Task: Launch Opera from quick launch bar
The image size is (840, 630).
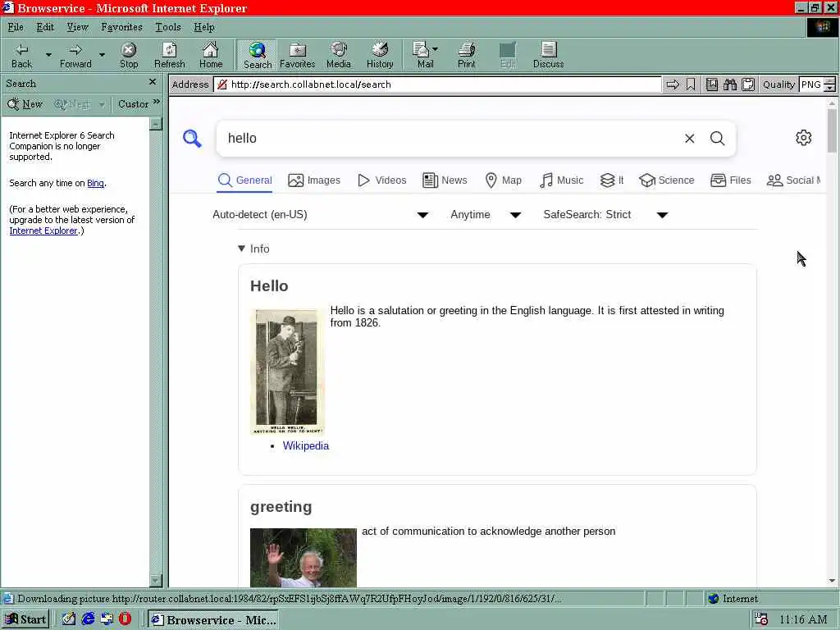Action: coord(126,619)
